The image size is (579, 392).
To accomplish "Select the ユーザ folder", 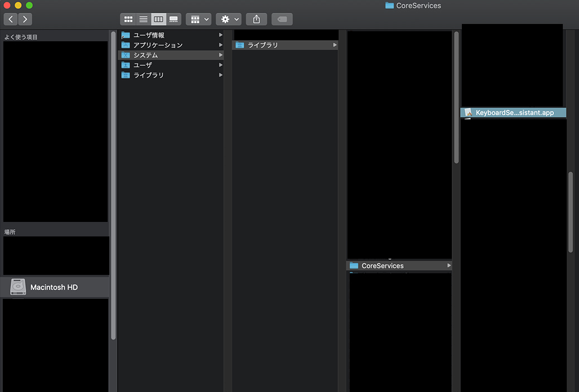I will pyautogui.click(x=171, y=65).
